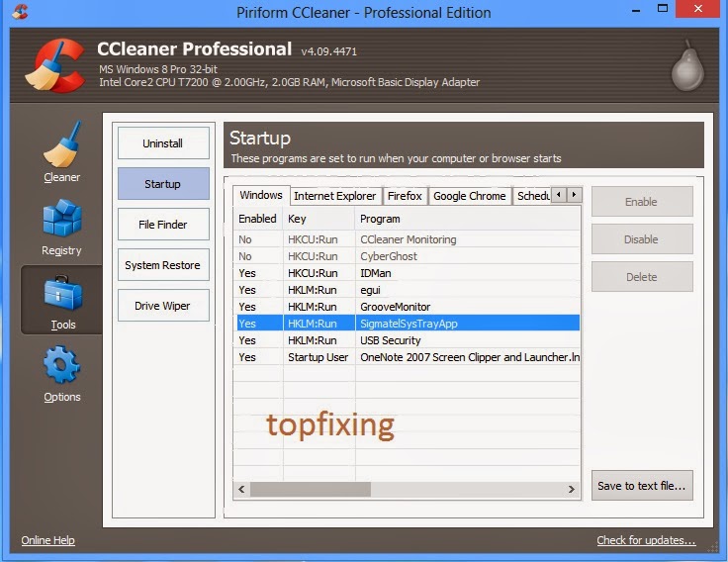Click the pear icon in header

tap(687, 66)
